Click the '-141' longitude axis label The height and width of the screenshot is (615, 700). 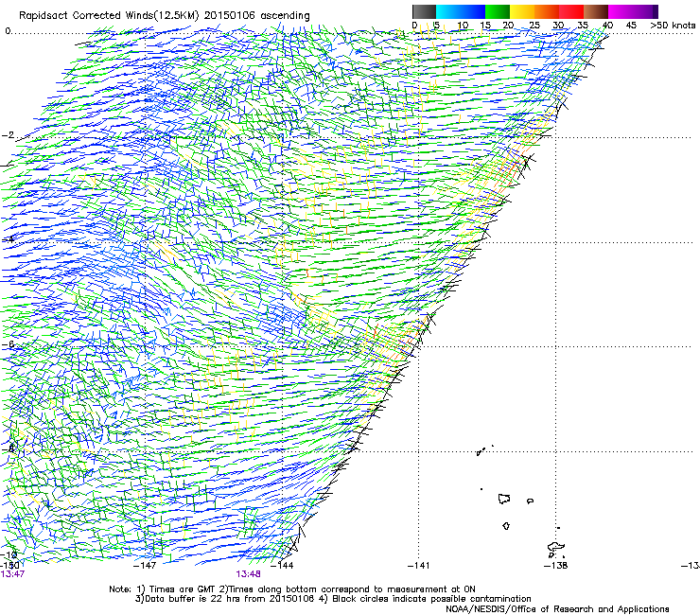pos(419,566)
